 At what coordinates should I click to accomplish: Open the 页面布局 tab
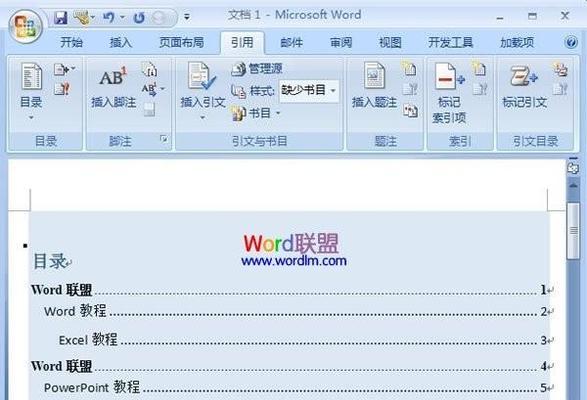[182, 42]
